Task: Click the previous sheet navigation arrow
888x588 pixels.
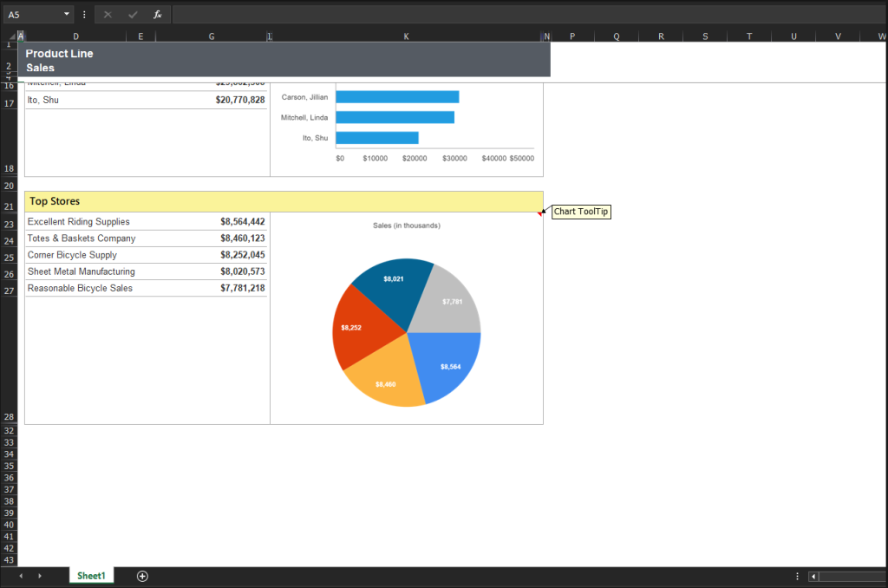Action: (x=21, y=576)
